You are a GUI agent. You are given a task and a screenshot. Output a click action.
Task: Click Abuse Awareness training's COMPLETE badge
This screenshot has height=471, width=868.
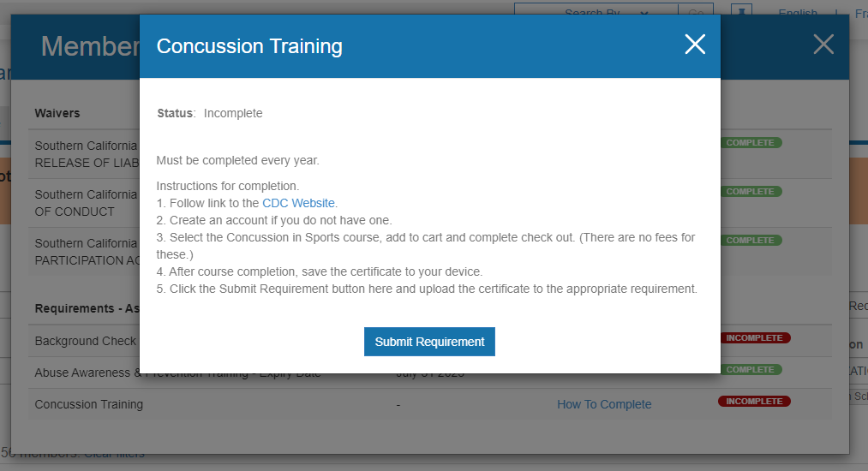click(750, 369)
